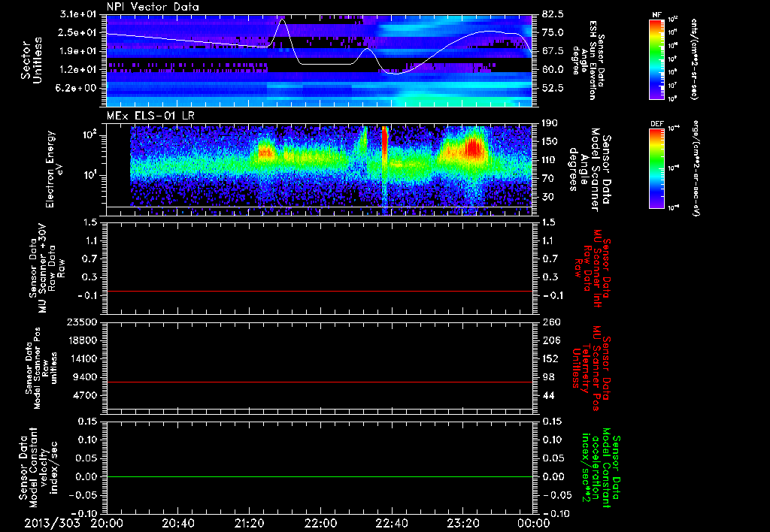Click the 'MU Scanner +30V Raw Data' axis title
Viewport: 770px width, 532px height.
coord(47,268)
